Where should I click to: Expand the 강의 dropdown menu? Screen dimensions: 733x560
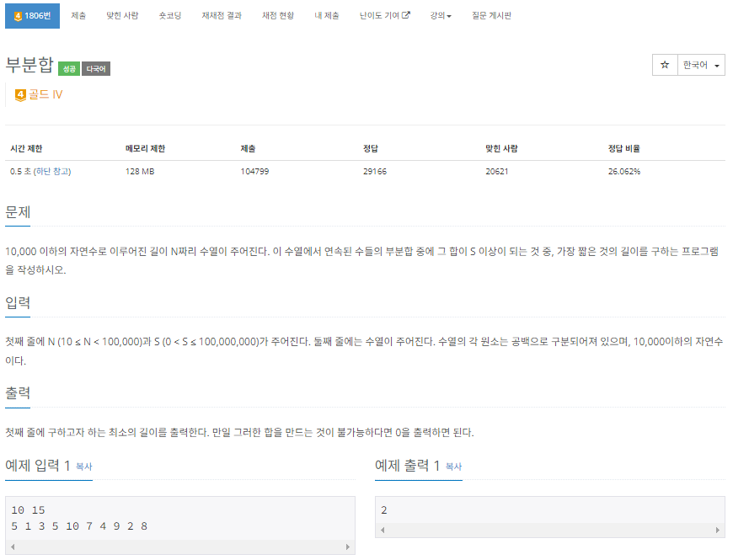pos(441,16)
